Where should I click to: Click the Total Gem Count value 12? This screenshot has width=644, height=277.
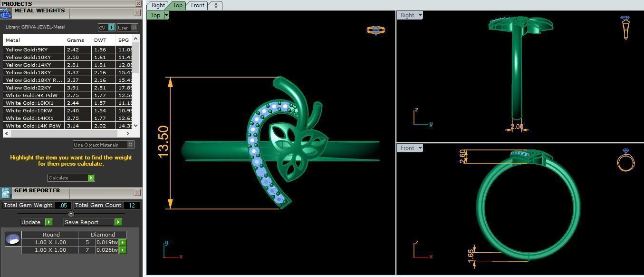132,205
